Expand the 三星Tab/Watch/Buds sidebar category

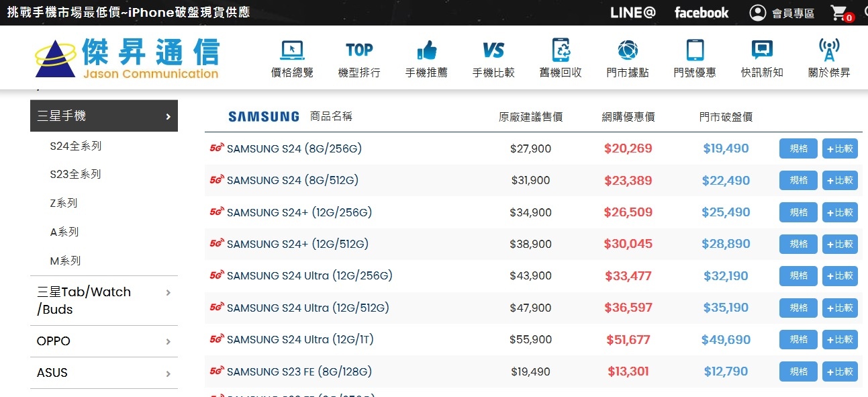[x=104, y=300]
